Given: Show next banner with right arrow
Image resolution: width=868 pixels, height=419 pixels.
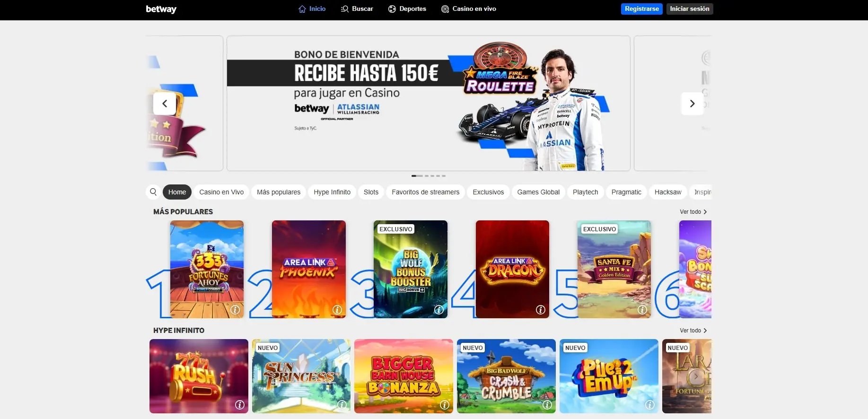Looking at the screenshot, I should tap(692, 104).
